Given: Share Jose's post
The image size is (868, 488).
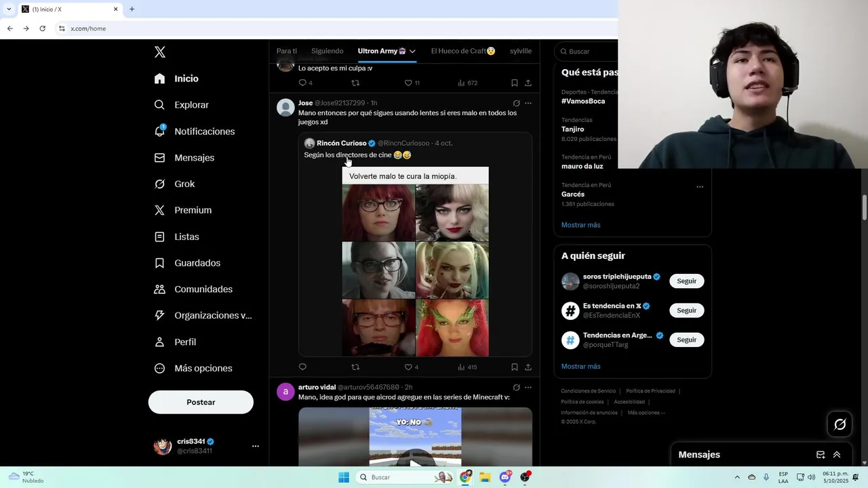Looking at the screenshot, I should point(528,367).
